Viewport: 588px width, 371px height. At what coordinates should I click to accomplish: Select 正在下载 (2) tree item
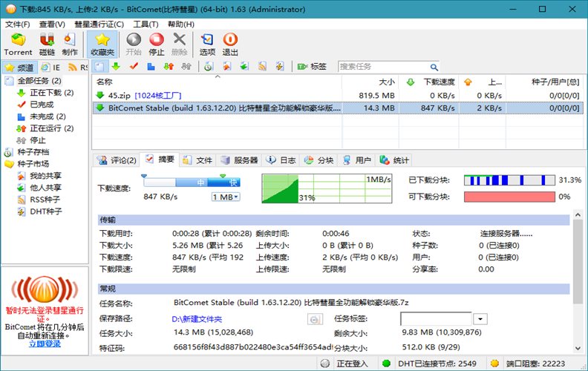pos(51,93)
